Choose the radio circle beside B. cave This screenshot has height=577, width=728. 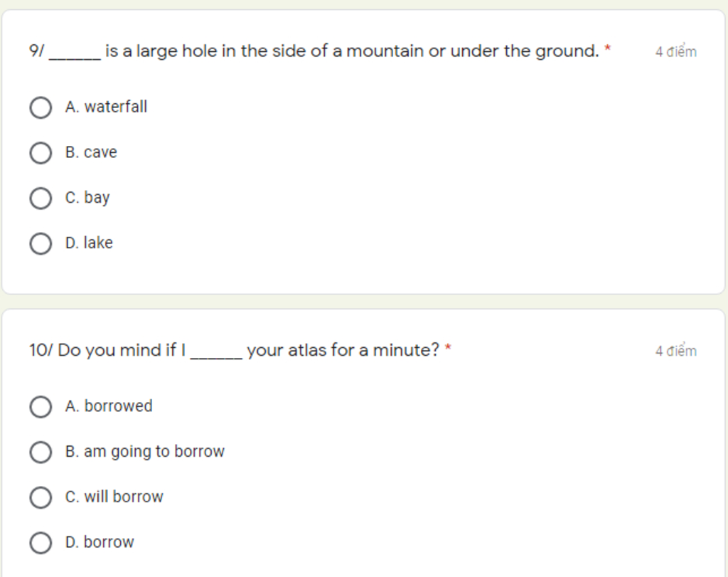point(41,153)
